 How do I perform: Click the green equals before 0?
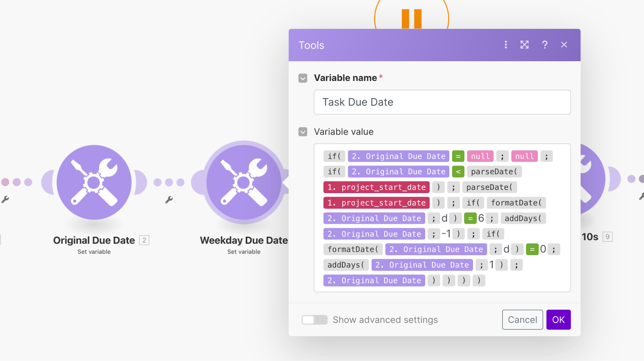pyautogui.click(x=532, y=249)
